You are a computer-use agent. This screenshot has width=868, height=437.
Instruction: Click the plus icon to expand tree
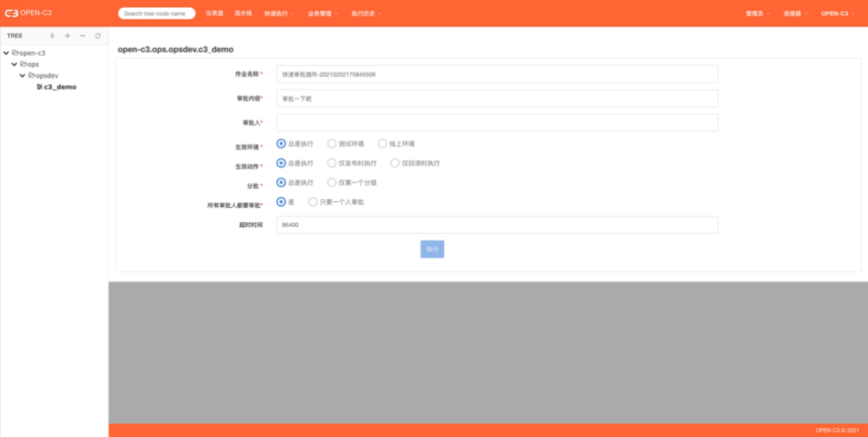click(x=67, y=36)
